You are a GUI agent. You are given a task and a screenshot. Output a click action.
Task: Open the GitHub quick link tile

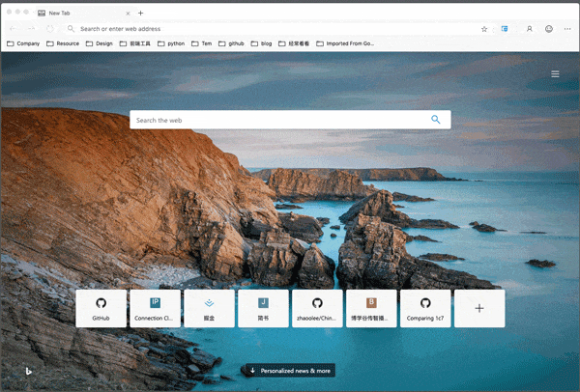101,309
